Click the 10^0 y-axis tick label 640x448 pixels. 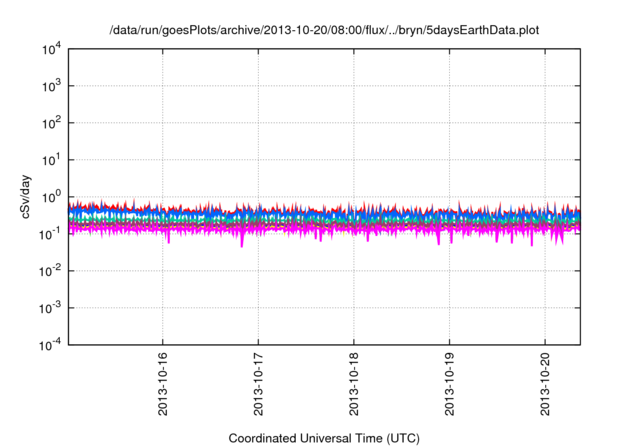point(51,197)
